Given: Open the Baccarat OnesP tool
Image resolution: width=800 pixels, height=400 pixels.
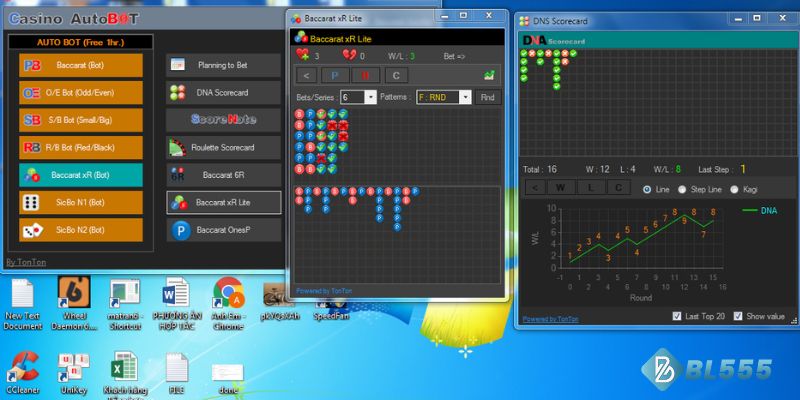Looking at the screenshot, I should pos(223,229).
